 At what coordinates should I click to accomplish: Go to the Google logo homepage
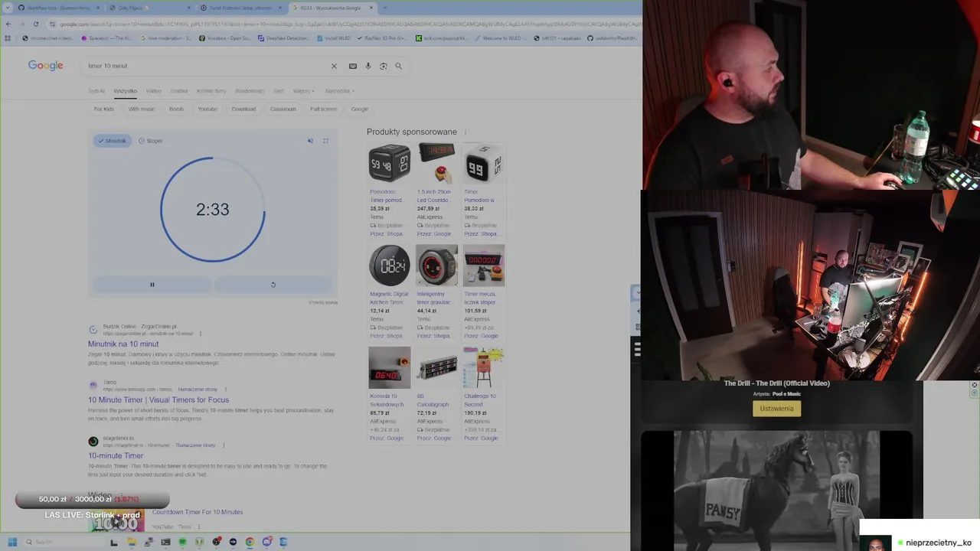pos(46,66)
